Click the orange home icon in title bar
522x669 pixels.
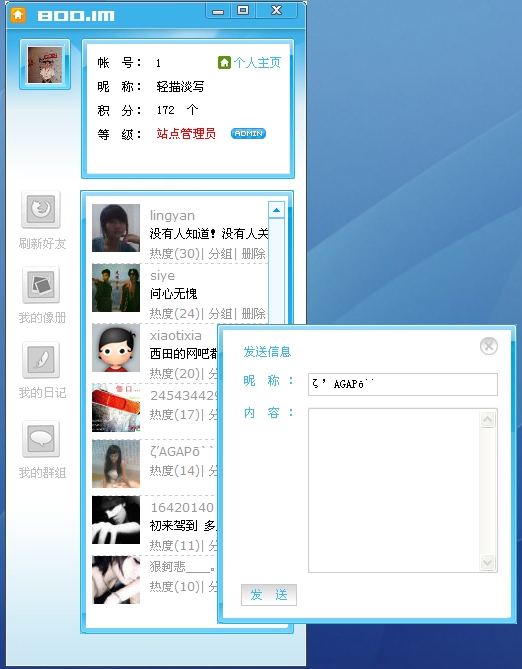coord(18,15)
